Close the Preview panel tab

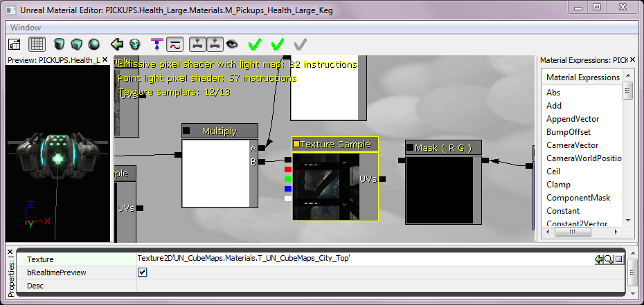pos(105,60)
